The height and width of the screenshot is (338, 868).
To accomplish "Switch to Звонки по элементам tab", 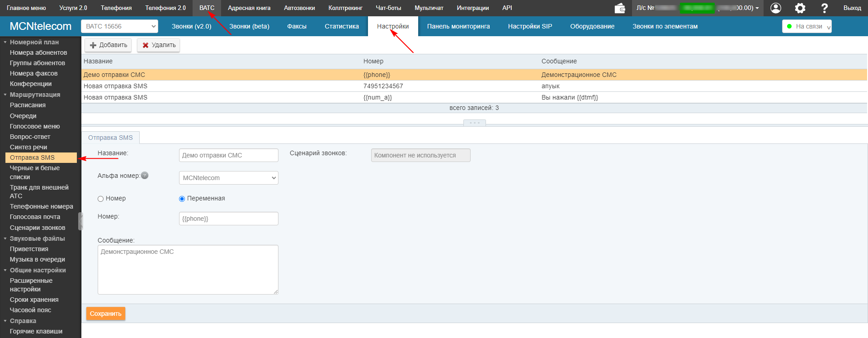I will click(665, 26).
